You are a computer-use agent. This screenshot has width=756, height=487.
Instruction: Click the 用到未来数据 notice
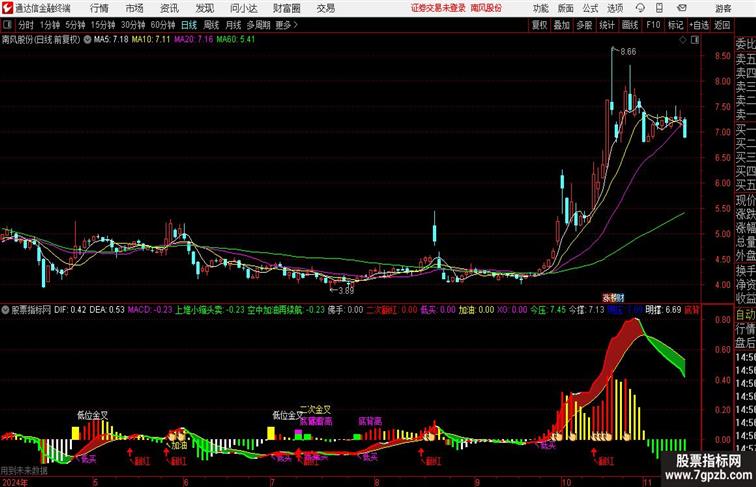[24, 470]
